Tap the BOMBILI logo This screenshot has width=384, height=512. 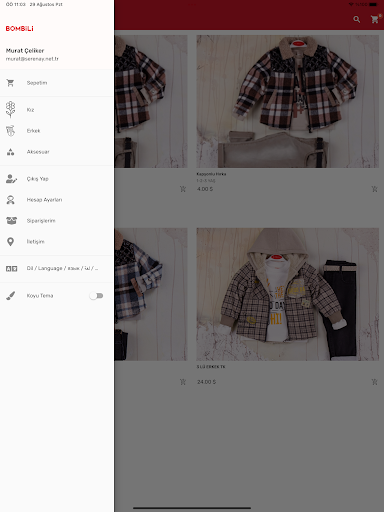pyautogui.click(x=20, y=29)
